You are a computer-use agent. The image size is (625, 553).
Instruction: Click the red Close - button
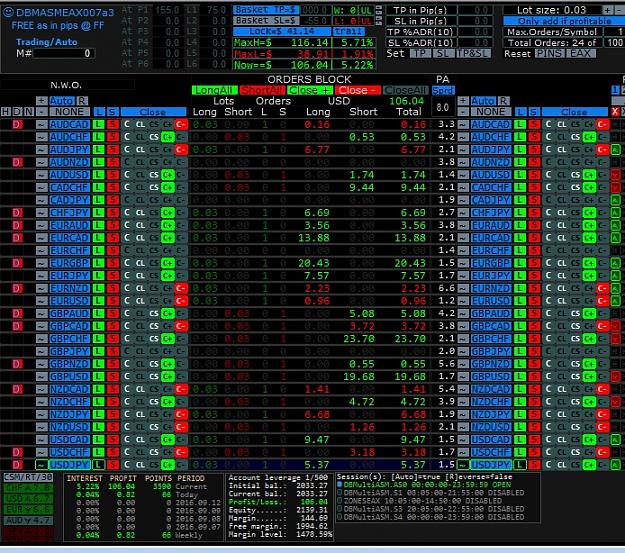[x=358, y=91]
